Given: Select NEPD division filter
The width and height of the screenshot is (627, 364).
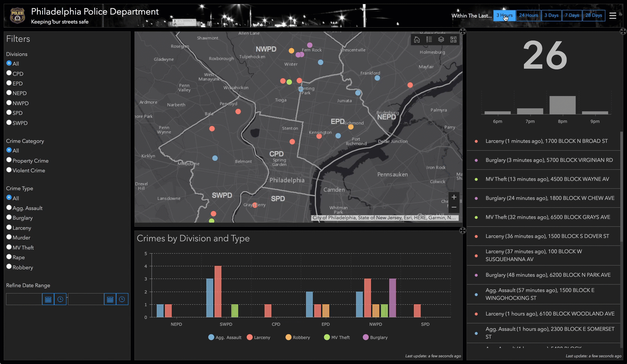Looking at the screenshot, I should pos(9,92).
